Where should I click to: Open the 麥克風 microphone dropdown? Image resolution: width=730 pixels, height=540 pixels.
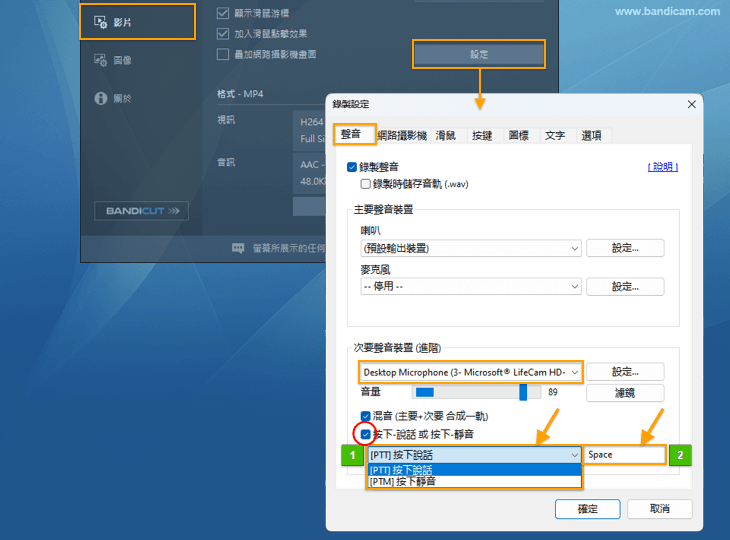coord(471,286)
